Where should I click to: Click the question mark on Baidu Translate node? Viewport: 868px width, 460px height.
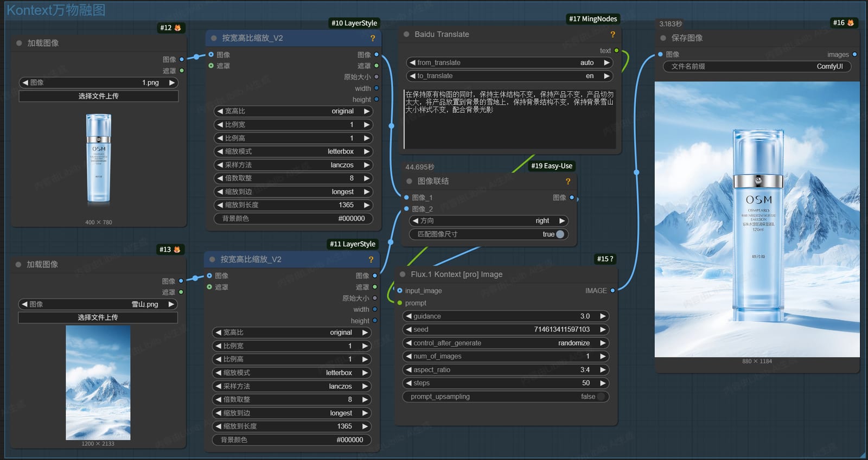[613, 34]
